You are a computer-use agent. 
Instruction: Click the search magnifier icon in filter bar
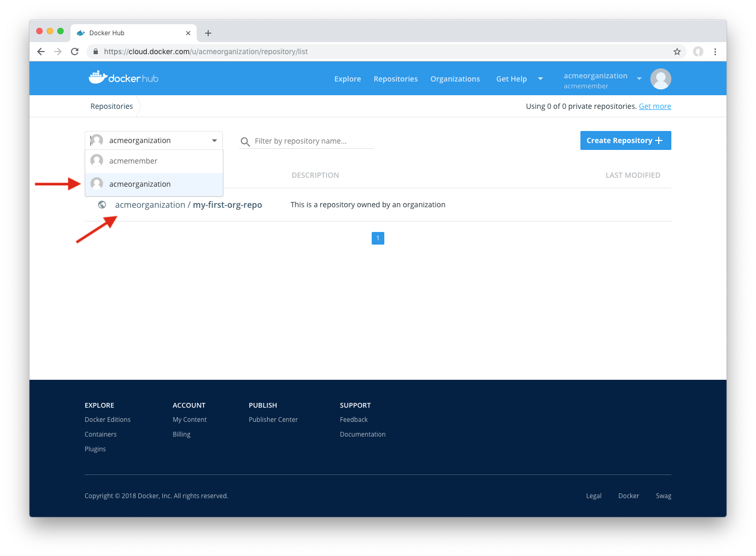click(245, 141)
